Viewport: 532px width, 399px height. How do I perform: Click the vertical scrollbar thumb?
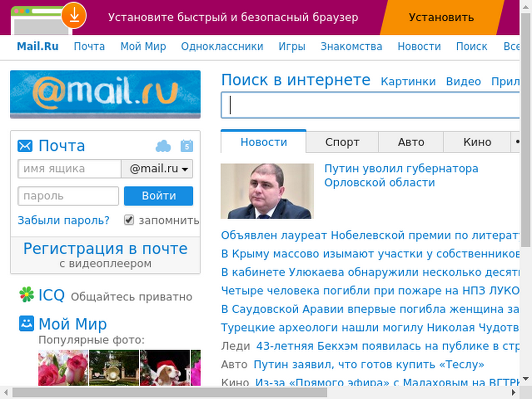click(x=526, y=129)
